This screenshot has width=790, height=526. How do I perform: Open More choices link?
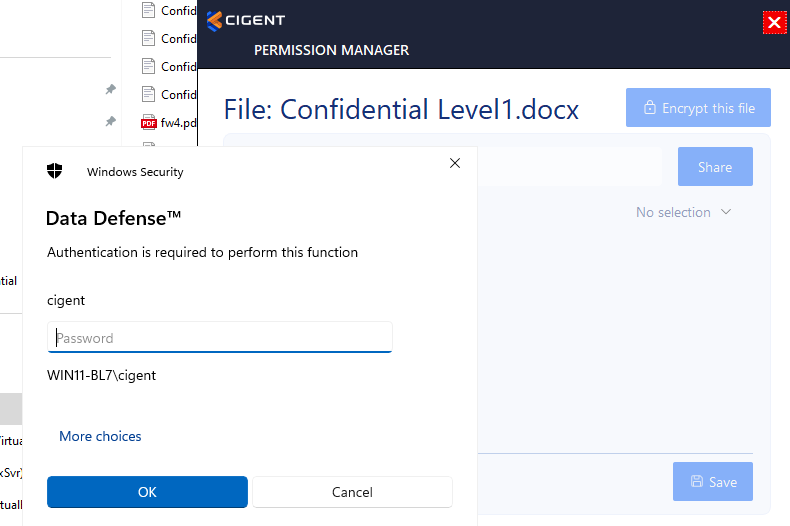tap(100, 436)
